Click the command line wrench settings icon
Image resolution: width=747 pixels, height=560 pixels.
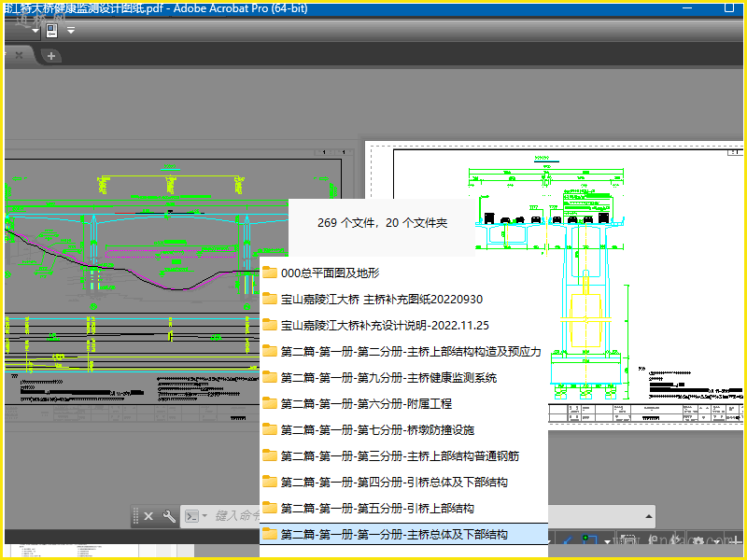click(169, 516)
